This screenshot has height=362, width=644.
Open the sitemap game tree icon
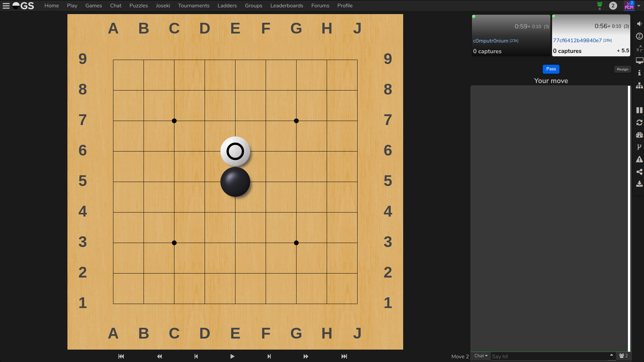tap(639, 85)
